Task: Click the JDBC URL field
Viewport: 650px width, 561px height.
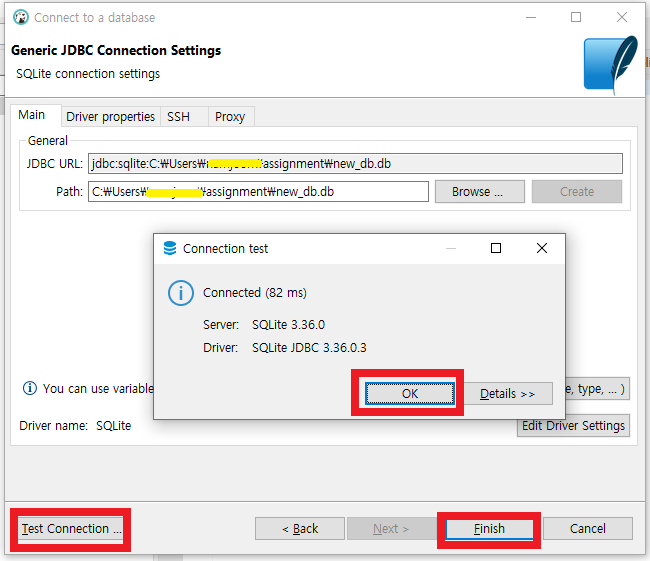Action: coord(355,163)
